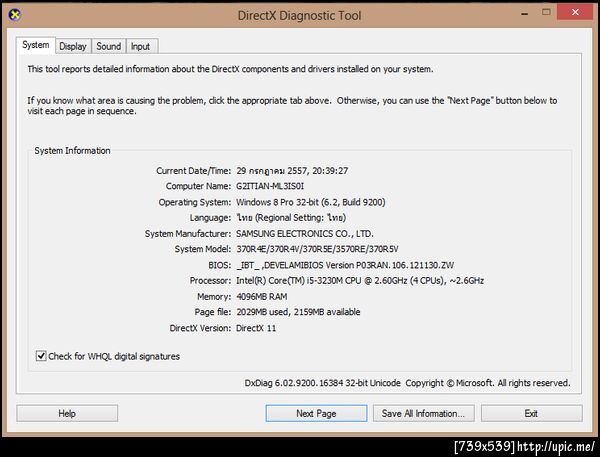Click the DirectX 11 version value
This screenshot has height=457, width=600.
[x=256, y=328]
